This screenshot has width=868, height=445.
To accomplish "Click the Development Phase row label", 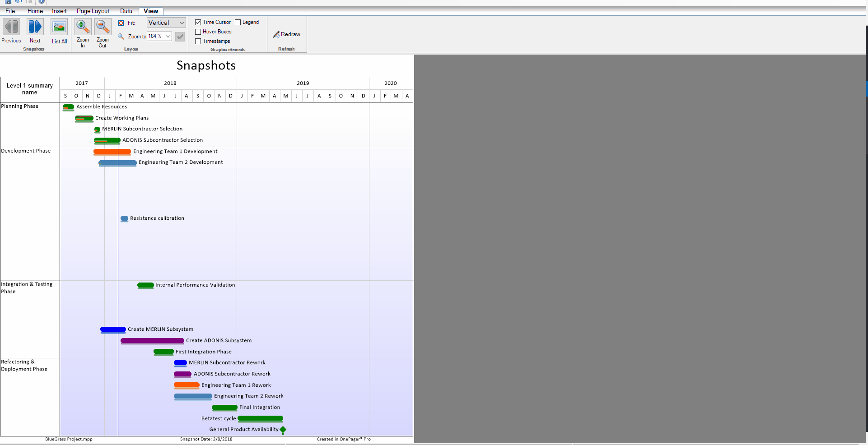I will coord(26,151).
